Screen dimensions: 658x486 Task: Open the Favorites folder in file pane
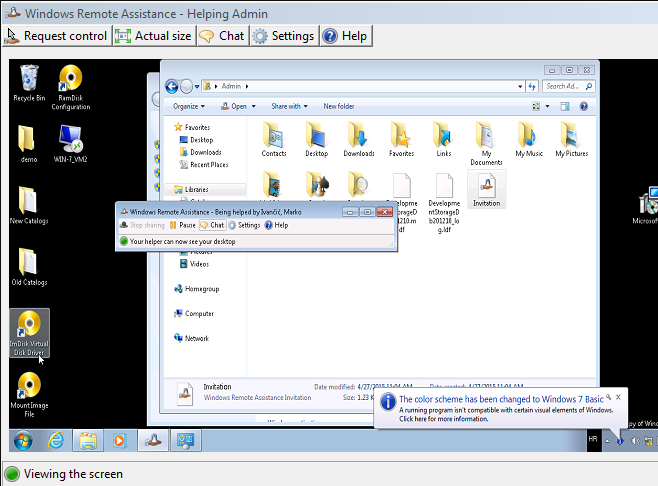point(401,139)
